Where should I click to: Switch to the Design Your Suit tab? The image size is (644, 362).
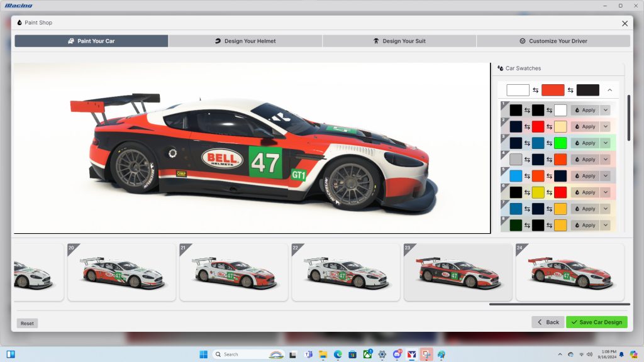(x=399, y=41)
